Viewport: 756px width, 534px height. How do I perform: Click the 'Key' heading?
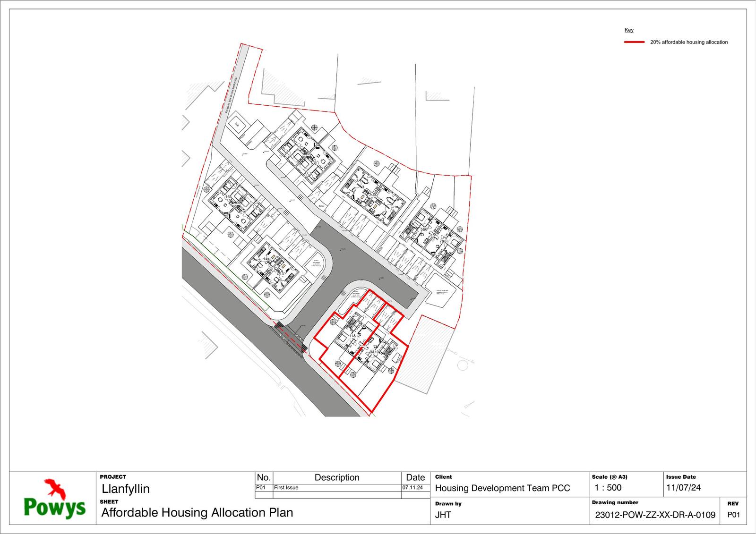tap(629, 30)
